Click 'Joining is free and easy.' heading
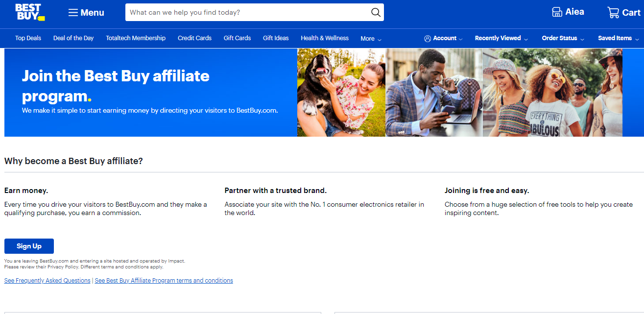Image resolution: width=644 pixels, height=314 pixels. point(487,191)
